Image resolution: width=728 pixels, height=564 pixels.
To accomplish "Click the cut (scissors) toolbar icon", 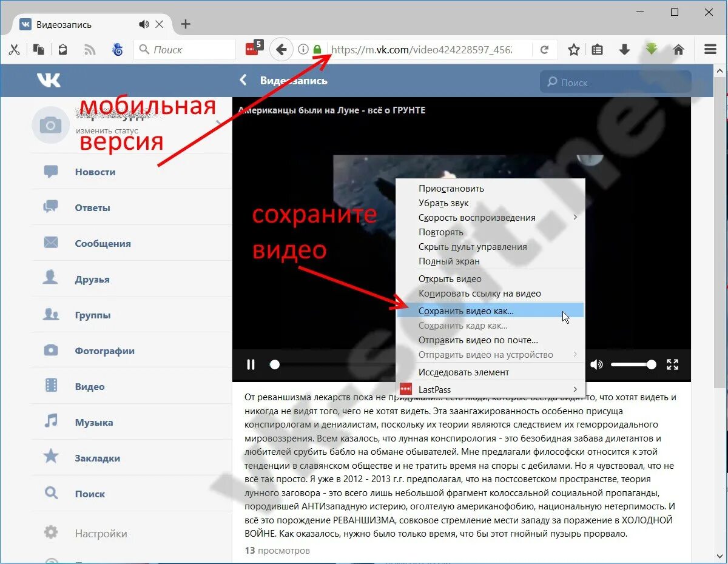I will coord(14,50).
